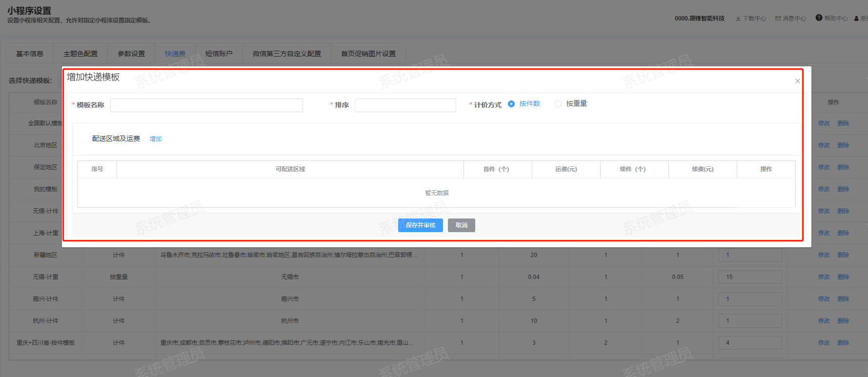Click the 模板名称 input field
The width and height of the screenshot is (868, 377).
(206, 105)
